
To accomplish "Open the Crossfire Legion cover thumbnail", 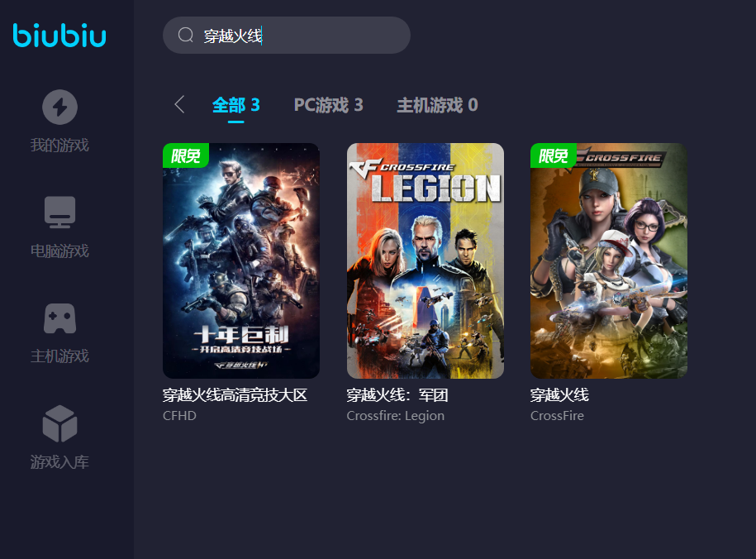I will pyautogui.click(x=426, y=260).
